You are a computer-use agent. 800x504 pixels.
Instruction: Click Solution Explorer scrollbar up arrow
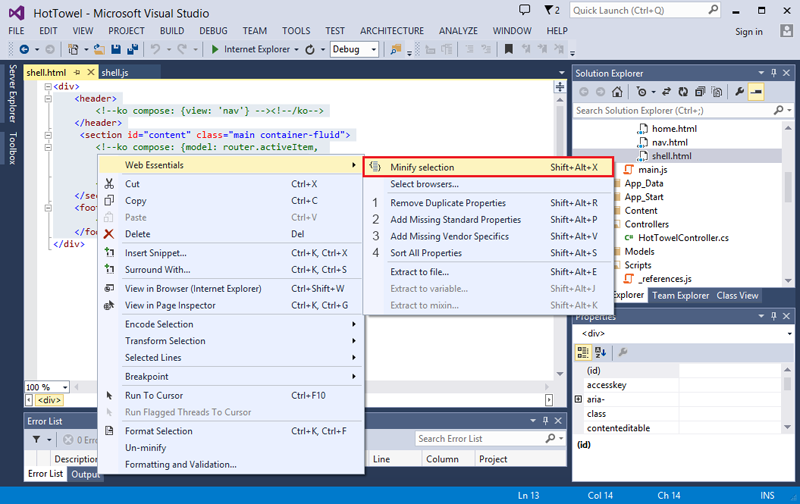pos(788,128)
